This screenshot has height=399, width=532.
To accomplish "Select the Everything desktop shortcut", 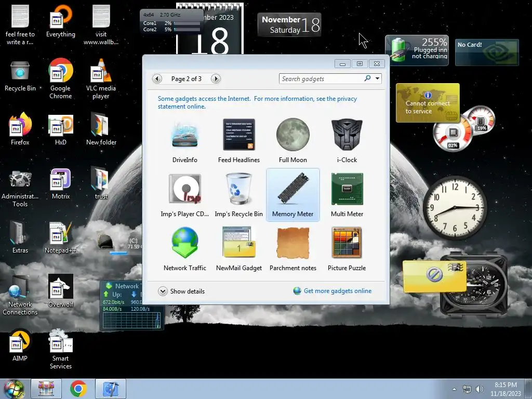I will (x=61, y=21).
